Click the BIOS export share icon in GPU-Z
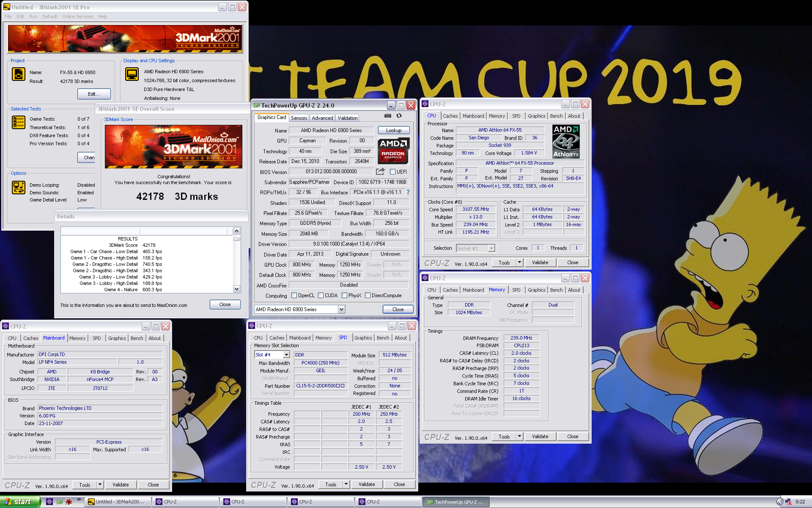812x508 pixels. [380, 171]
